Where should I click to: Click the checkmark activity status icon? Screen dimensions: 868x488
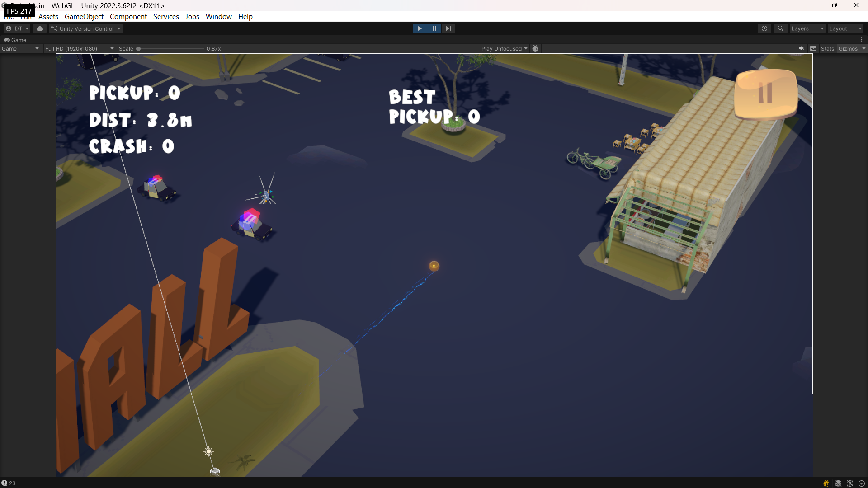862,483
